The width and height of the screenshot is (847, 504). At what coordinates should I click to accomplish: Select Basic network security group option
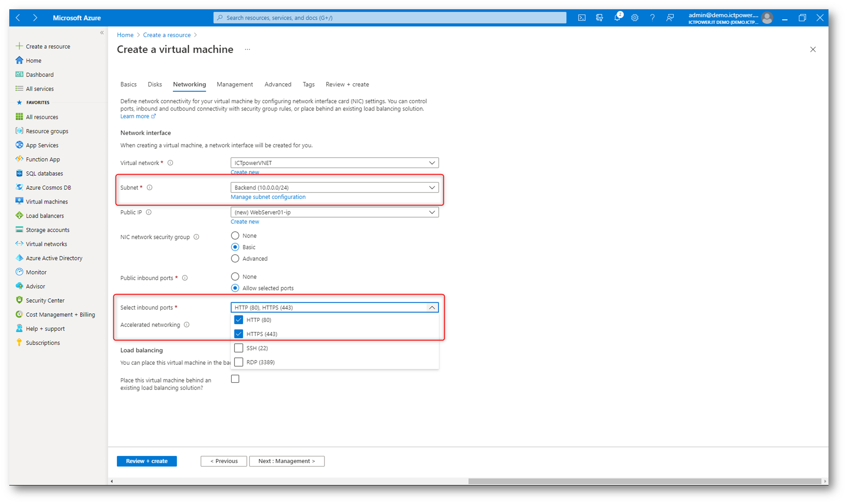235,247
